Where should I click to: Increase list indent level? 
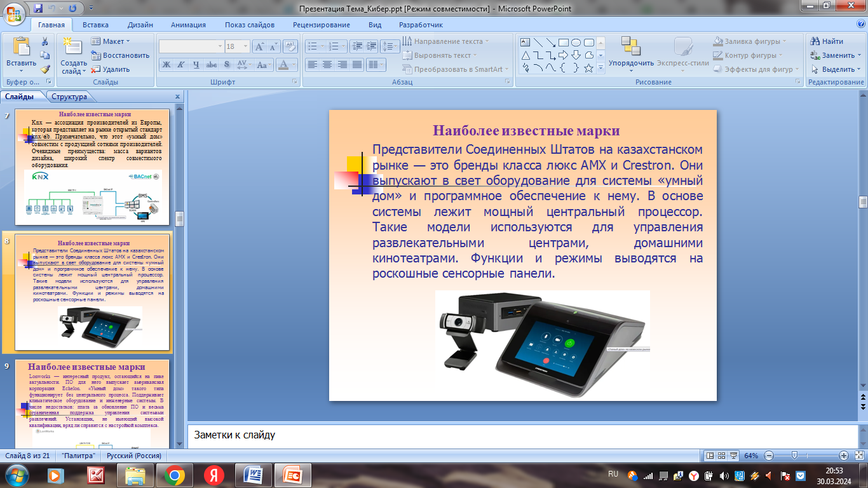[x=370, y=46]
